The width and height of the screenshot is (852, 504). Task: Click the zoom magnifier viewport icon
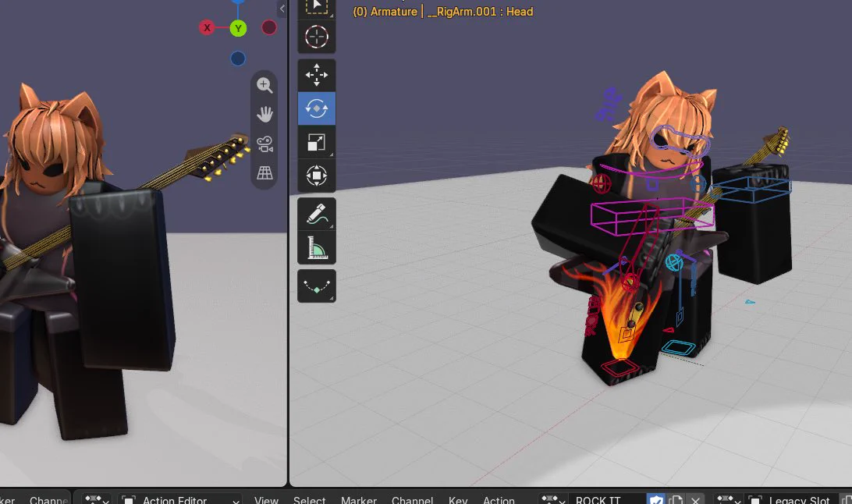tap(264, 85)
